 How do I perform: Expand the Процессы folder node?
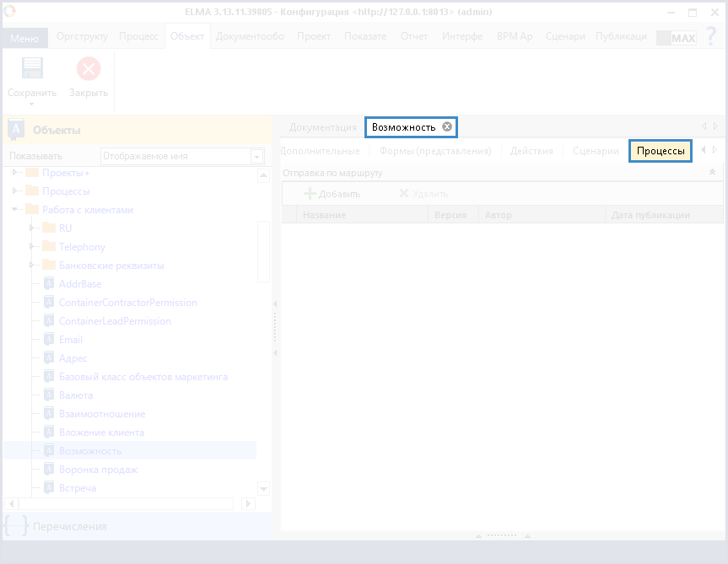point(15,191)
